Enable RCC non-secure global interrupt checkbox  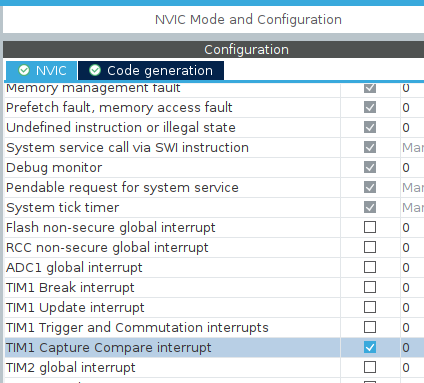coord(370,247)
